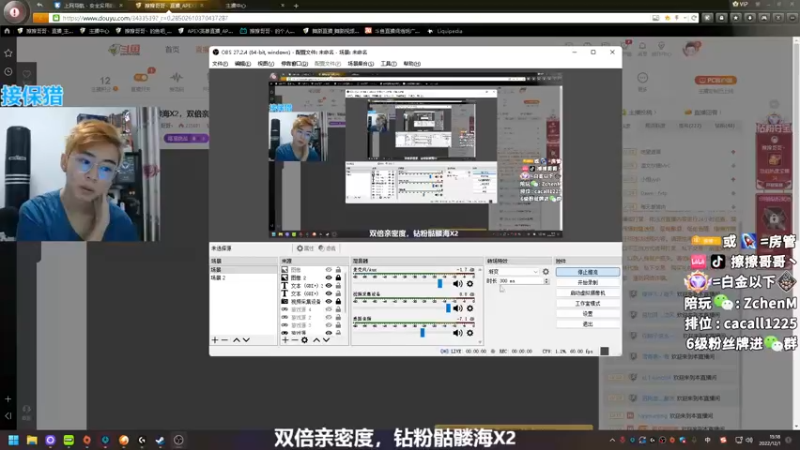Open OBS 帮助(H) menu
The width and height of the screenshot is (800, 450).
(412, 64)
